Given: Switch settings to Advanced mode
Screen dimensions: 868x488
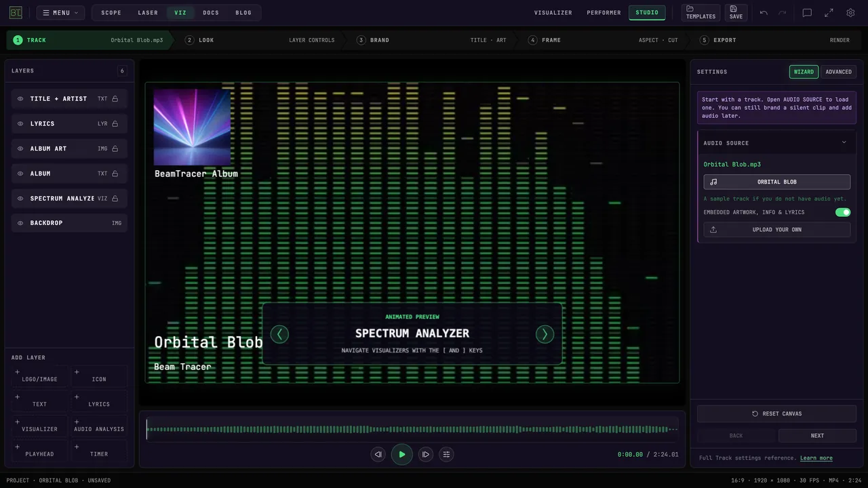Looking at the screenshot, I should [x=838, y=72].
